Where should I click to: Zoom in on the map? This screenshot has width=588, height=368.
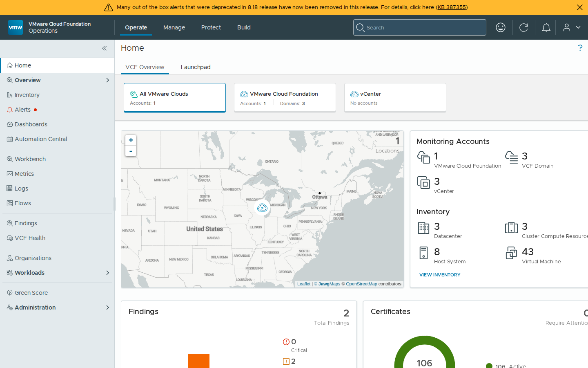click(131, 140)
